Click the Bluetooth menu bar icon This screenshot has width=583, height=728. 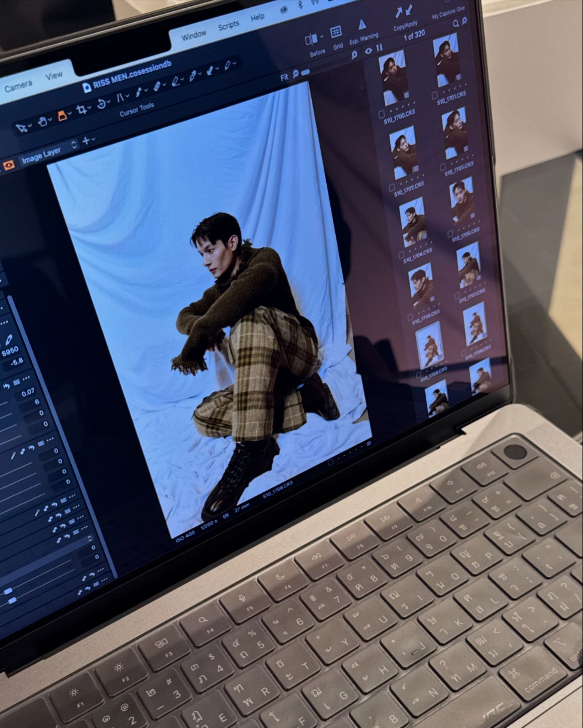click(x=300, y=5)
